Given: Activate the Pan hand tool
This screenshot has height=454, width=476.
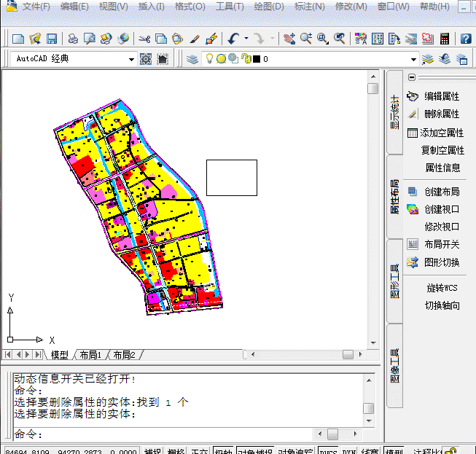Looking at the screenshot, I should [x=289, y=39].
